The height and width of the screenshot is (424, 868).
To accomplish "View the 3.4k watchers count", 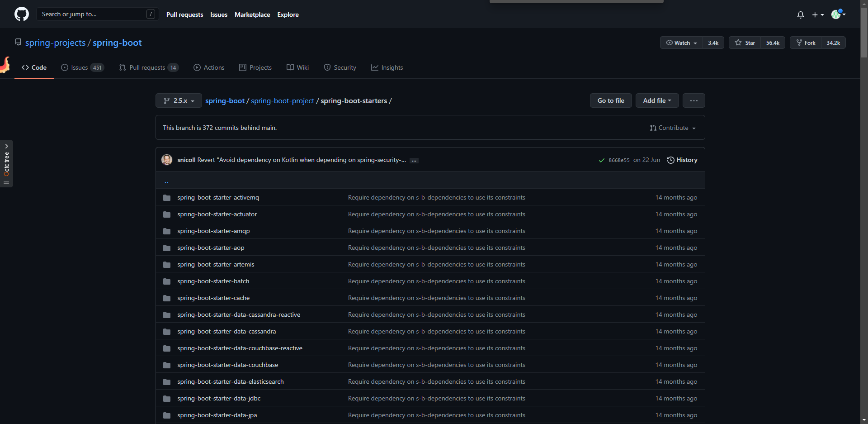I will pyautogui.click(x=713, y=43).
